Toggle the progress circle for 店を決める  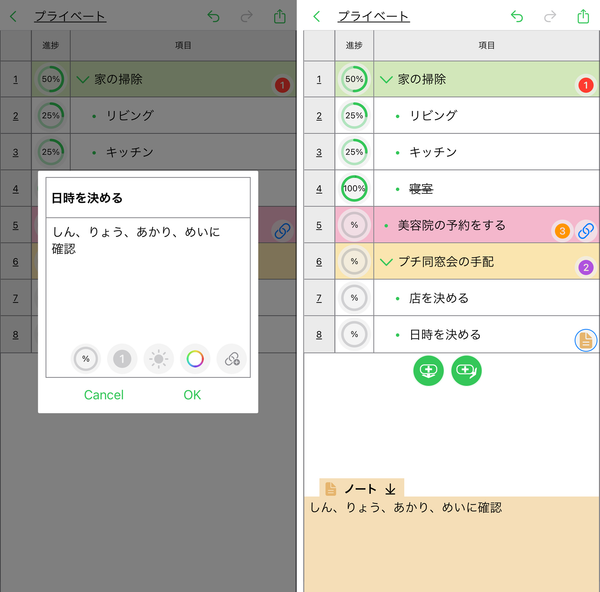[354, 298]
